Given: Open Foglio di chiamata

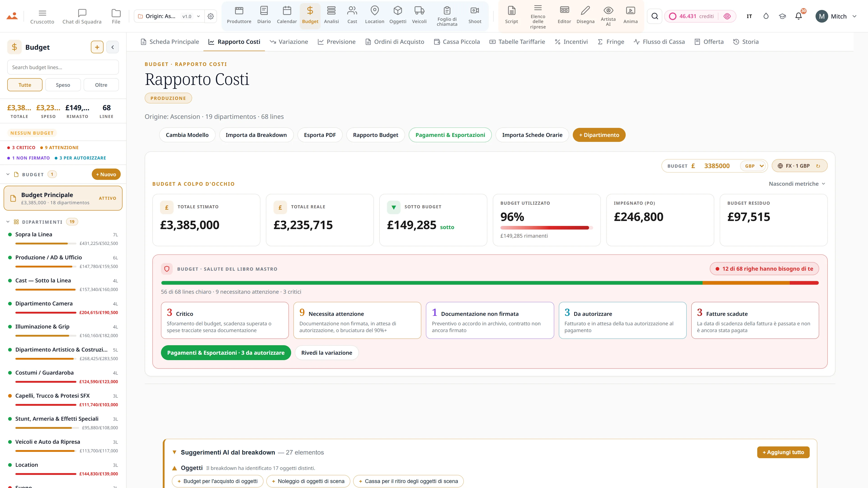Looking at the screenshot, I should click(x=447, y=16).
